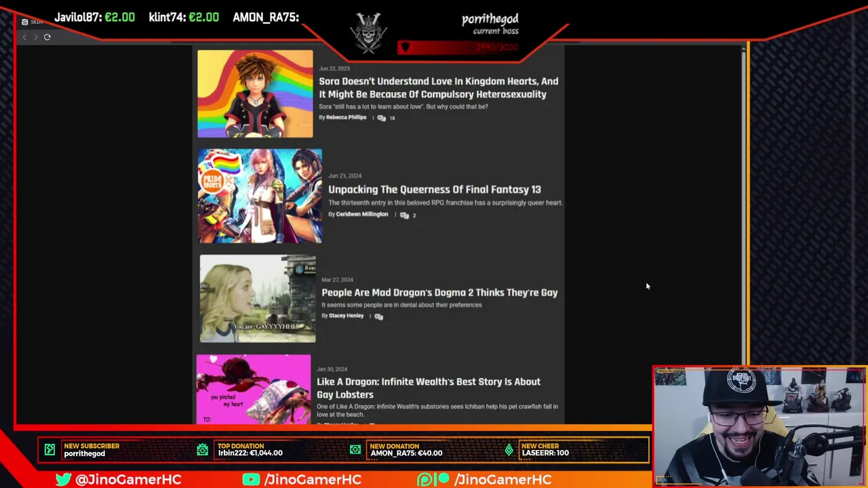Click the @JinoGamerHC Twitter handle
868x488 pixels.
128,479
